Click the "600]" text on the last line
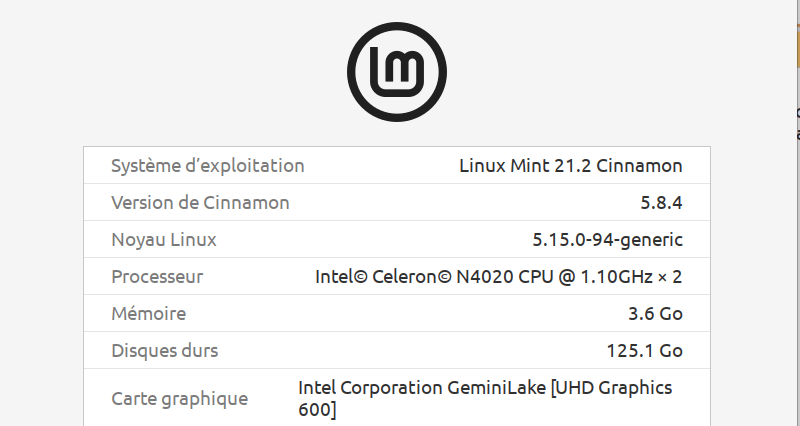 [317, 410]
